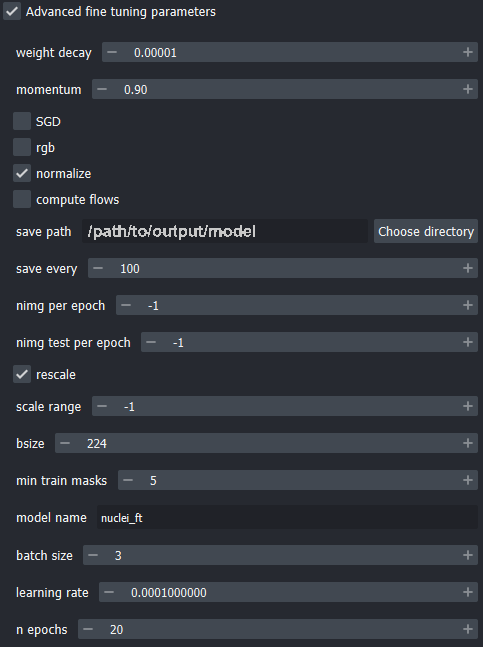This screenshot has height=647, width=483.
Task: Click the model name field nuclei_ft
Action: (287, 517)
